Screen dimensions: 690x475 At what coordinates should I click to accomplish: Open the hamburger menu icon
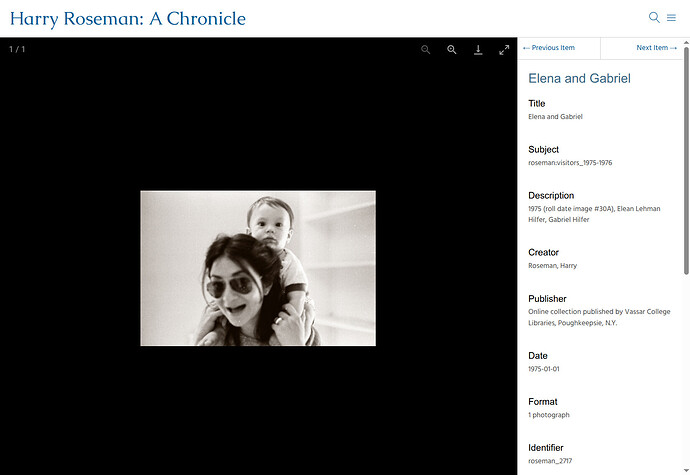671,18
